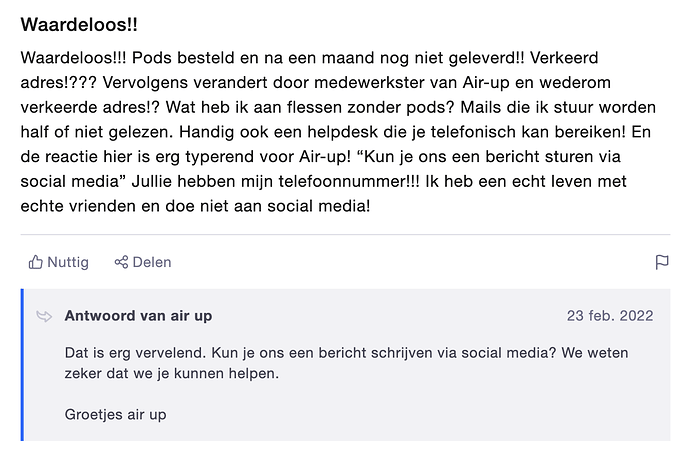Image resolution: width=690 pixels, height=459 pixels.
Task: Open the review title "Waardeloos!!"
Action: (87, 23)
